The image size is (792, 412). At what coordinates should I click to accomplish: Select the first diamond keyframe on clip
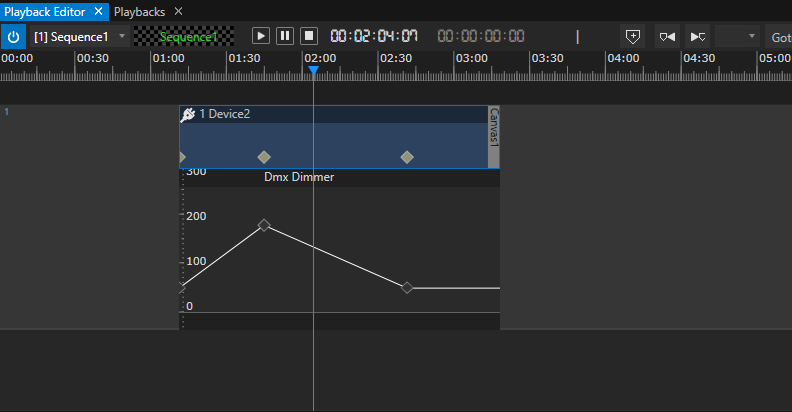click(264, 157)
